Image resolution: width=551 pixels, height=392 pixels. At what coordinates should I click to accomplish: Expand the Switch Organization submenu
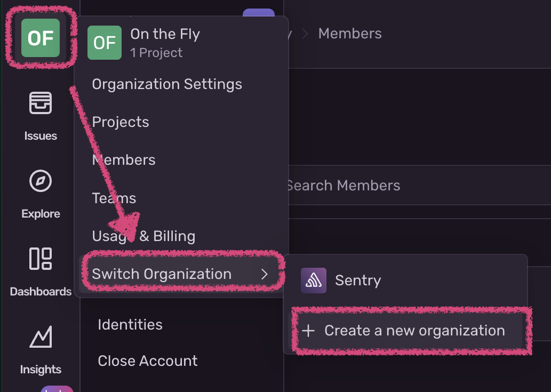(x=162, y=274)
